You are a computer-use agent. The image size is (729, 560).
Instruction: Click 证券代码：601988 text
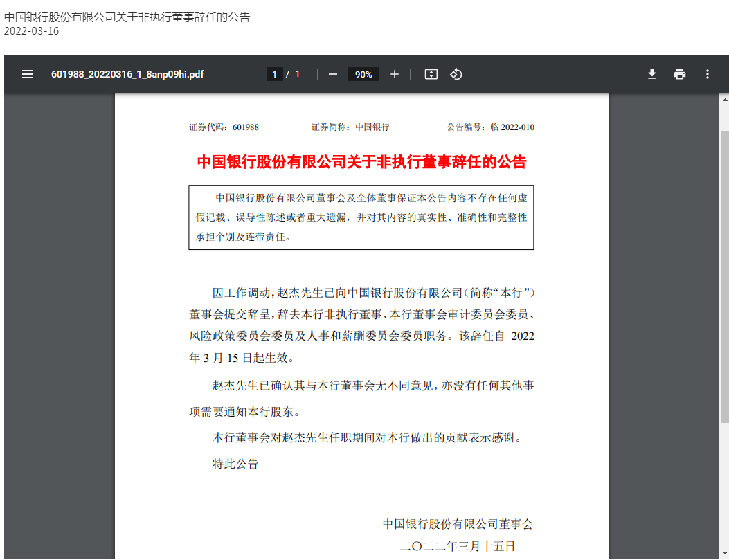(x=224, y=127)
